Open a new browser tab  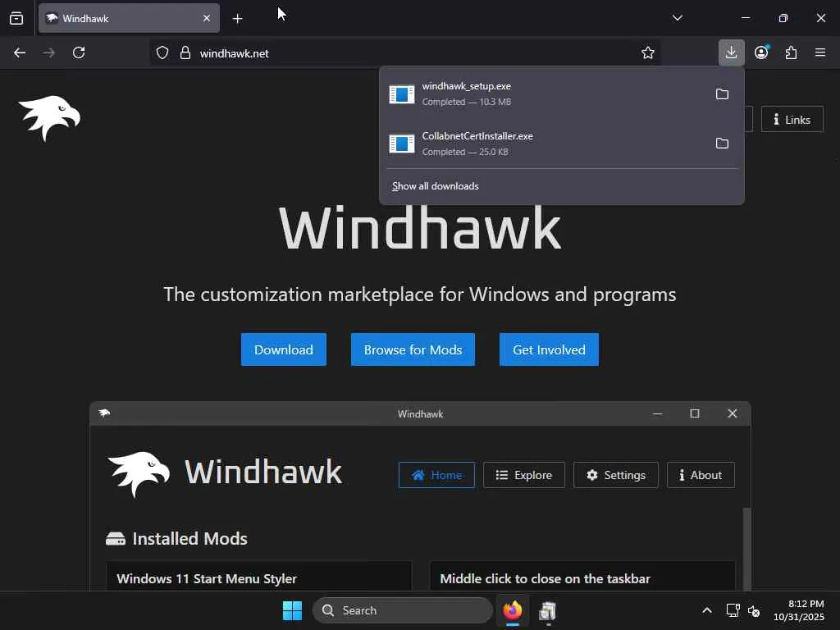click(x=237, y=19)
